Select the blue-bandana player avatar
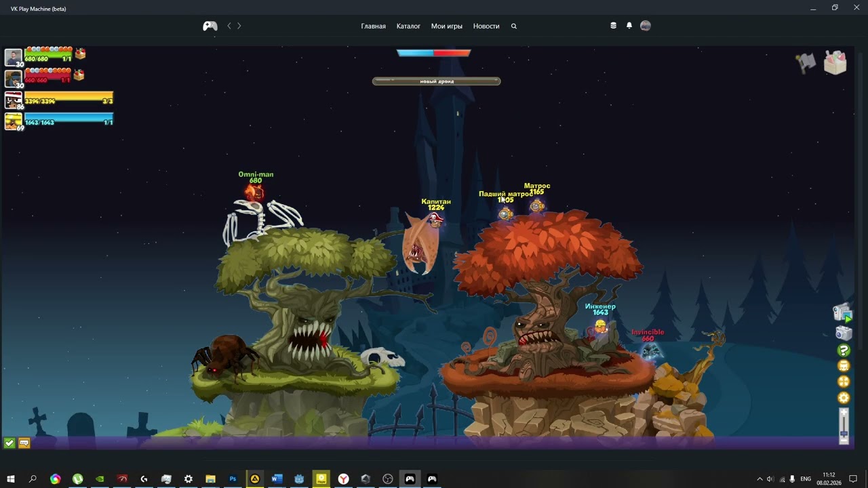The image size is (868, 488). pos(14,79)
